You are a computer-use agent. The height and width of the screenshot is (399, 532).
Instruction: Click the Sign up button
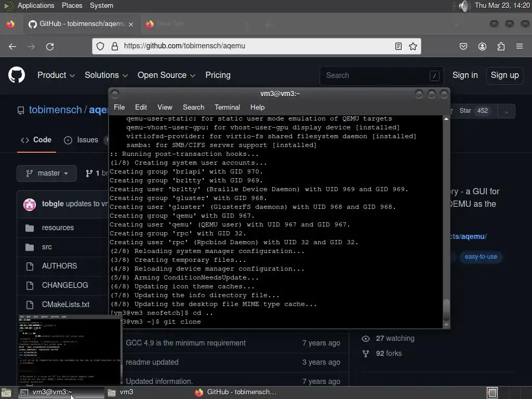click(504, 75)
